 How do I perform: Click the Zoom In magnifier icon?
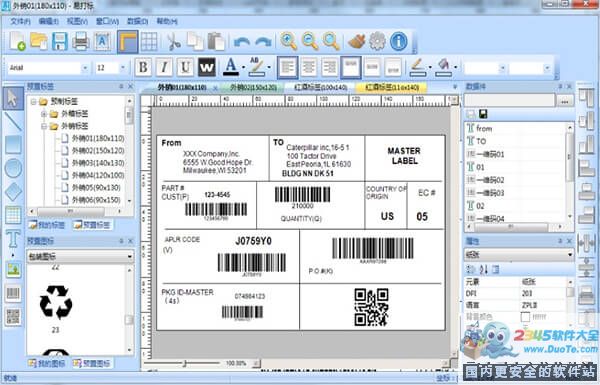point(288,41)
